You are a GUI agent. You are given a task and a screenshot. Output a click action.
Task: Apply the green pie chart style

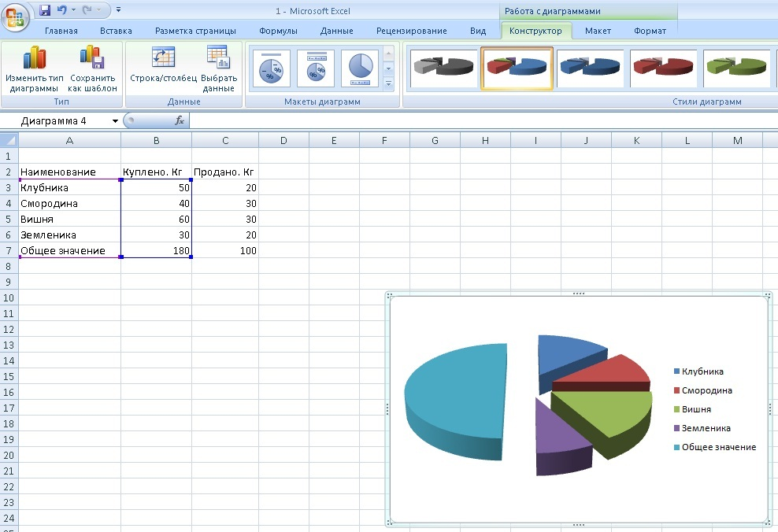point(736,69)
